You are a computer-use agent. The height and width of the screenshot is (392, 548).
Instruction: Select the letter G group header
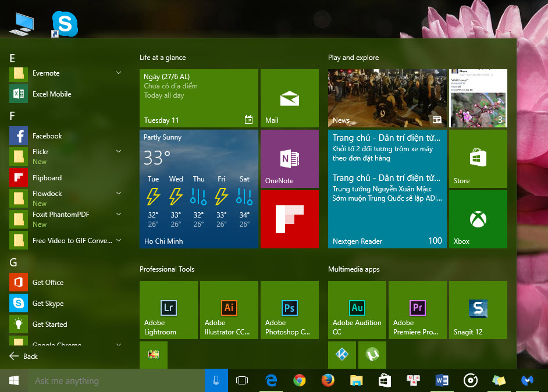(x=12, y=262)
